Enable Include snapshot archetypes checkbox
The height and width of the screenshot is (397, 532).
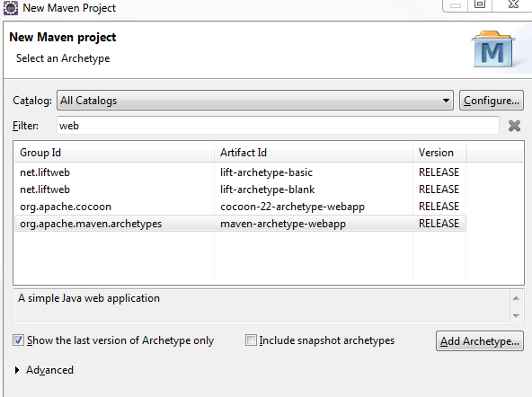click(251, 340)
